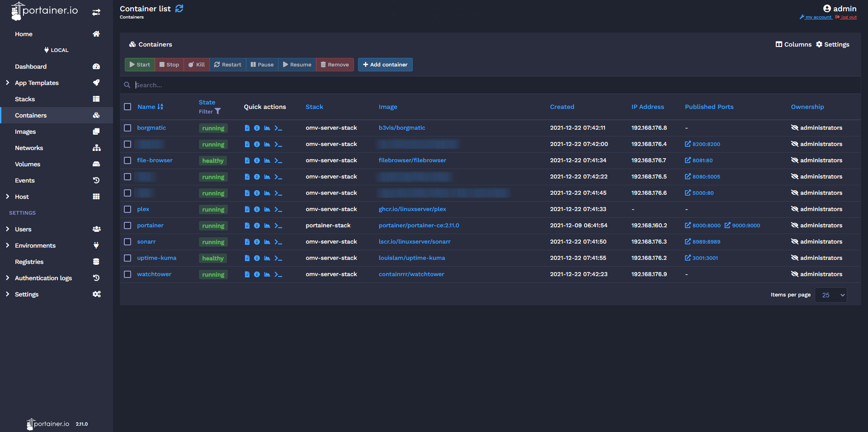Click the State filter funnel icon
Image resolution: width=868 pixels, height=432 pixels.
coord(217,111)
